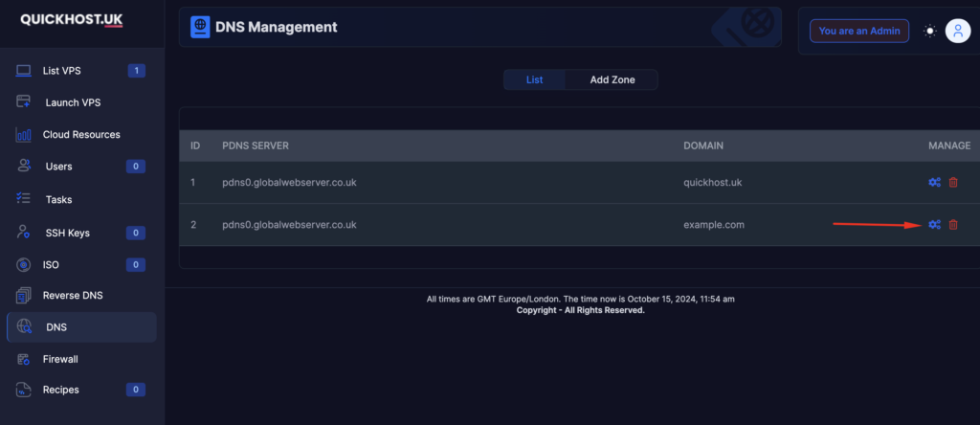Image resolution: width=980 pixels, height=425 pixels.
Task: Click the Cloud Resources chart icon
Action: [x=24, y=134]
